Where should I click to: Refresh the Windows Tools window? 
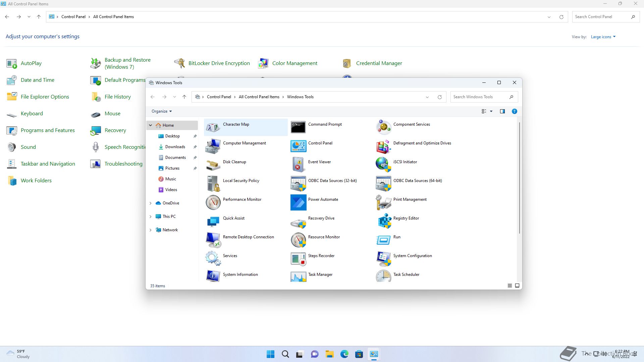439,97
